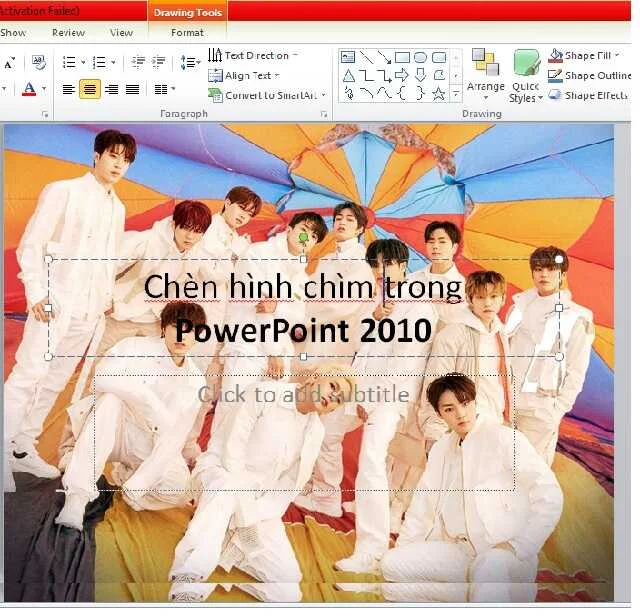
Task: Click the Align Text button label
Action: click(x=248, y=76)
